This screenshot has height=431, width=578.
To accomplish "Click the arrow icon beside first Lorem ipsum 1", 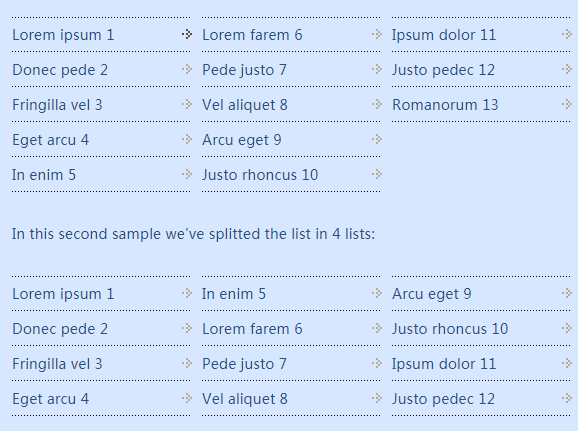I will click(x=187, y=35).
